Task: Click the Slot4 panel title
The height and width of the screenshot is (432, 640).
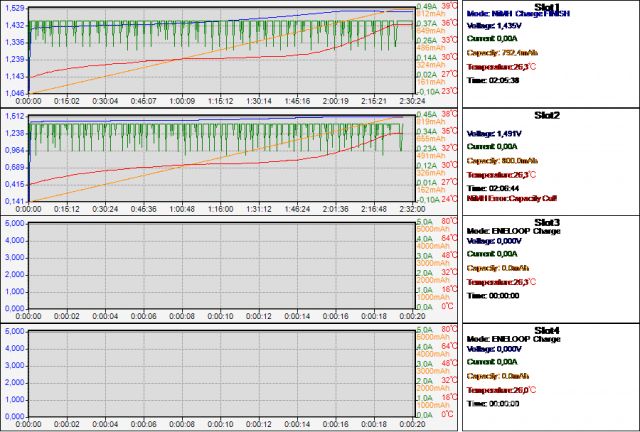Action: 547,330
